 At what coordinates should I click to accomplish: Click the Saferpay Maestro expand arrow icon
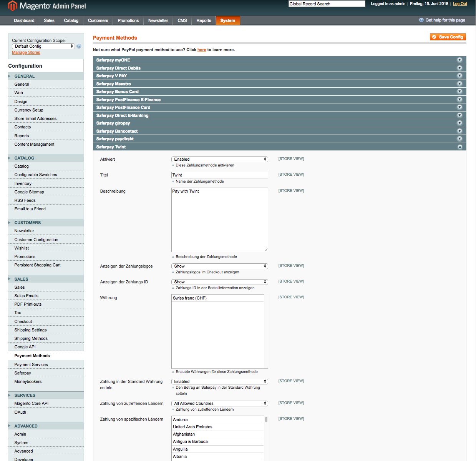point(459,84)
